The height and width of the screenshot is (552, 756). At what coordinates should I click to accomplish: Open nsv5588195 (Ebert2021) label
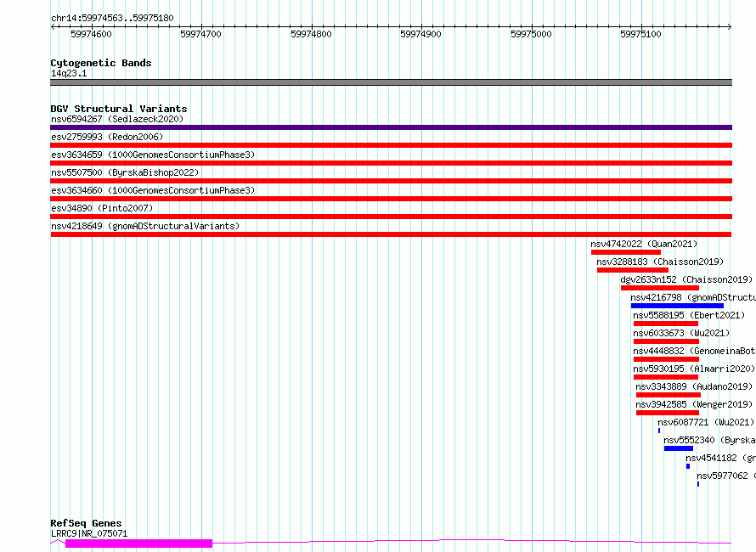689,315
